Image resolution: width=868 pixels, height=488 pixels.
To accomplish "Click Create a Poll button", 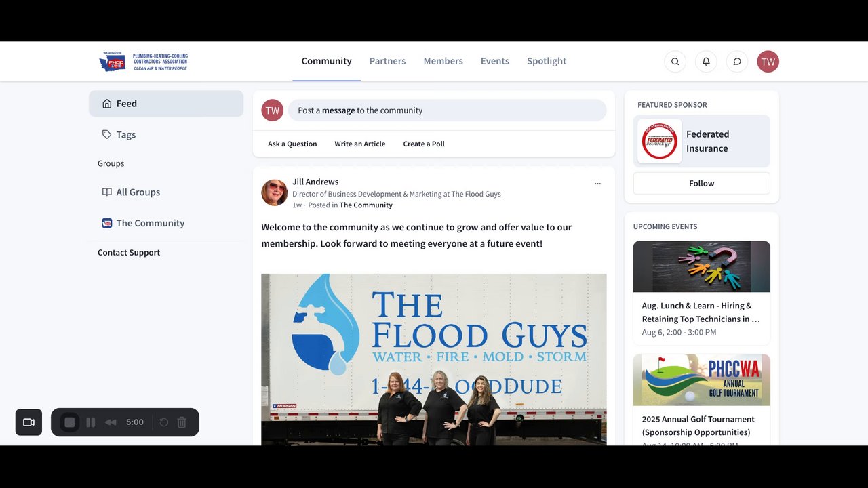I will coord(424,144).
